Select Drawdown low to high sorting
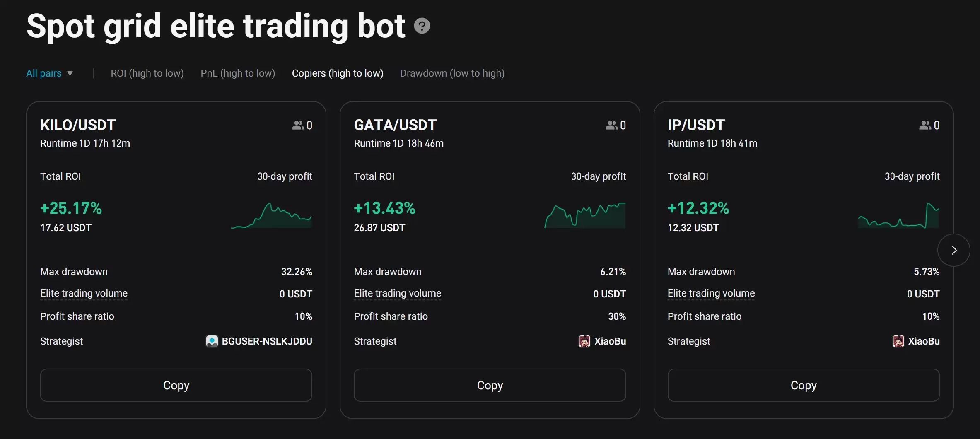 (452, 73)
